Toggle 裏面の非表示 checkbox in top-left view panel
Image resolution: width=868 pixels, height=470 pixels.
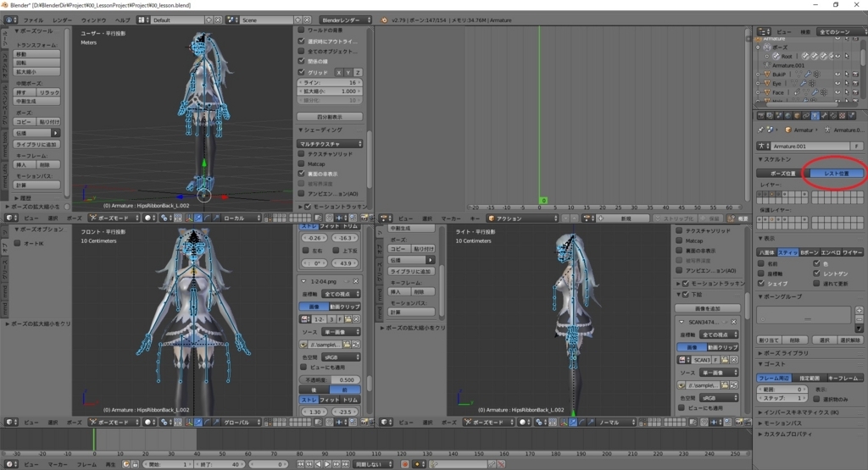pos(302,174)
